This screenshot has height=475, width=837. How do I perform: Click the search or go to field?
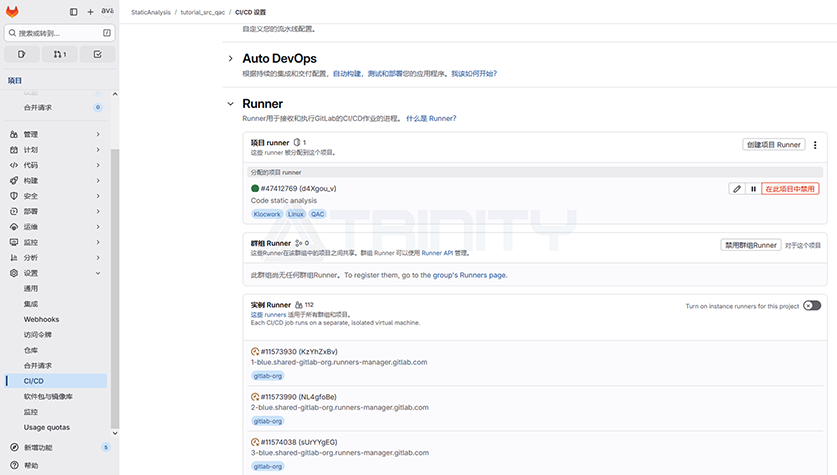pos(58,33)
